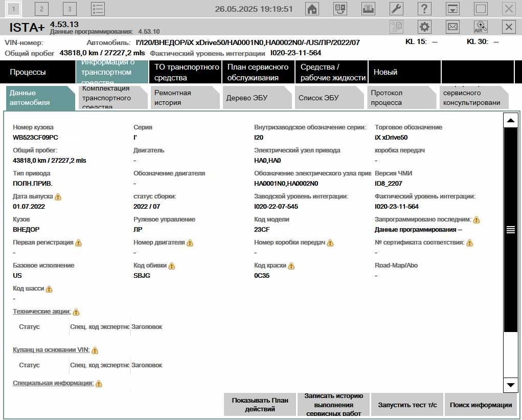
Task: Open the Технические акции link
Action: [x=41, y=312]
